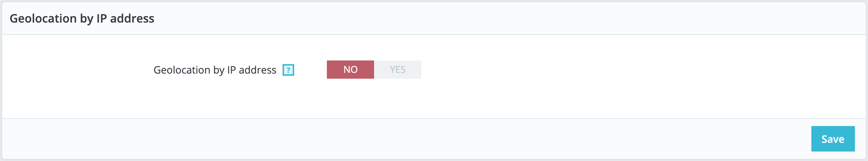Enable Geolocation by IP address with YES
868x161 pixels.
[x=397, y=70]
